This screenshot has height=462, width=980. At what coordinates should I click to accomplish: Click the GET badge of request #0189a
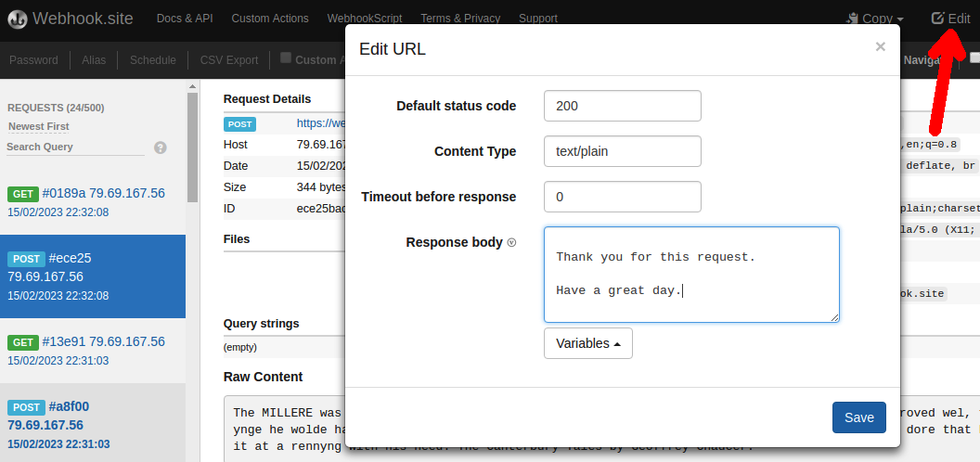[22, 194]
